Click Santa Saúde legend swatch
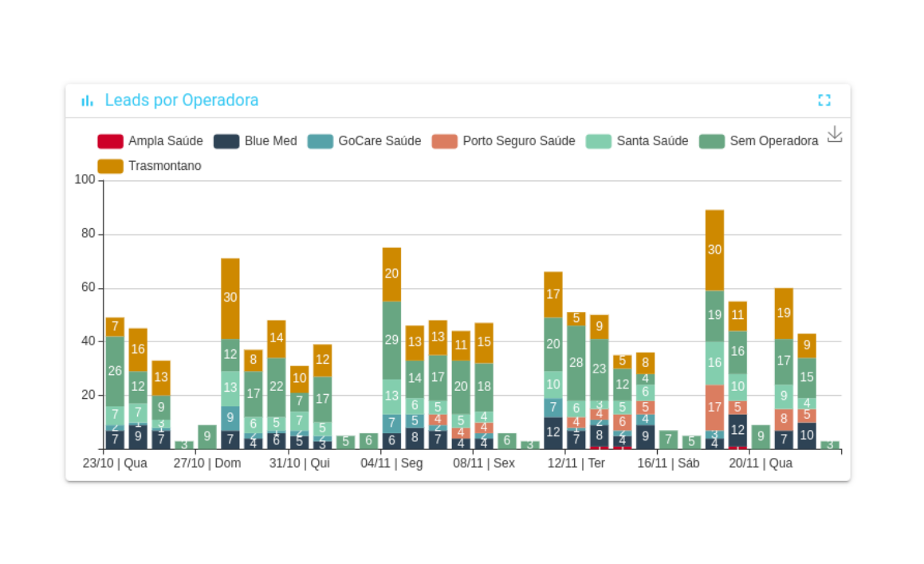This screenshot has height=564, width=924. (599, 141)
